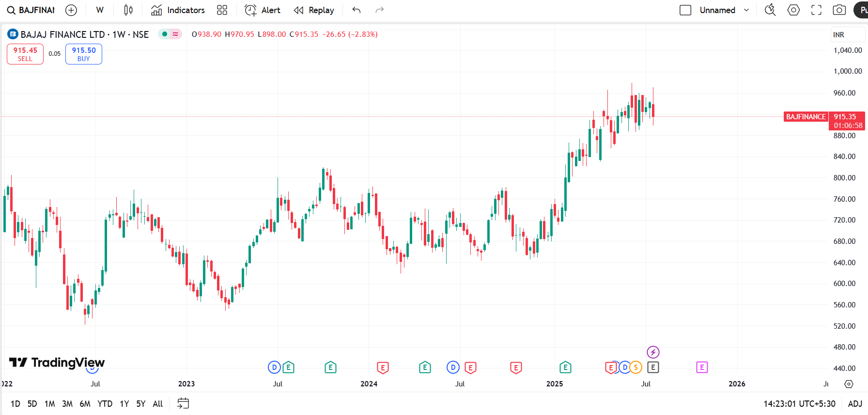Select the All time range

coord(158,403)
